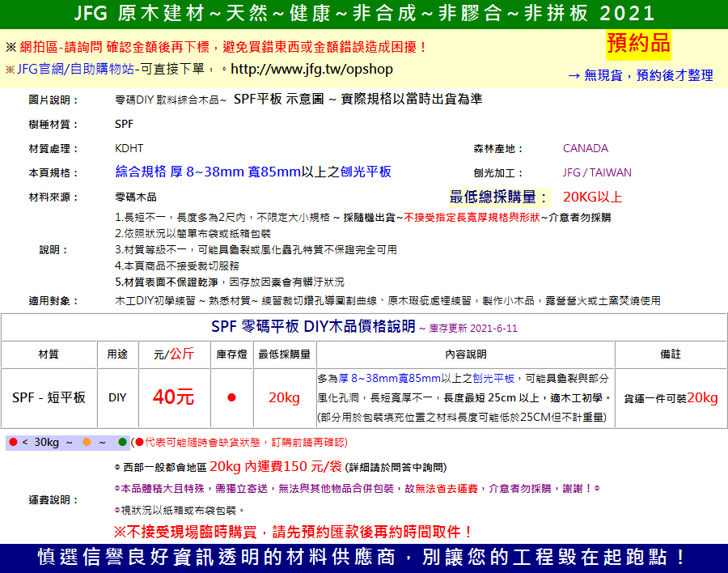
Task: Click the red '不接受現場臨時購買' notice
Action: tap(294, 532)
